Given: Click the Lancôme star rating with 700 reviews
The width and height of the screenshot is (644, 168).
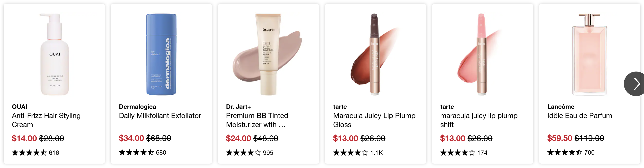Looking at the screenshot, I should (x=571, y=152).
